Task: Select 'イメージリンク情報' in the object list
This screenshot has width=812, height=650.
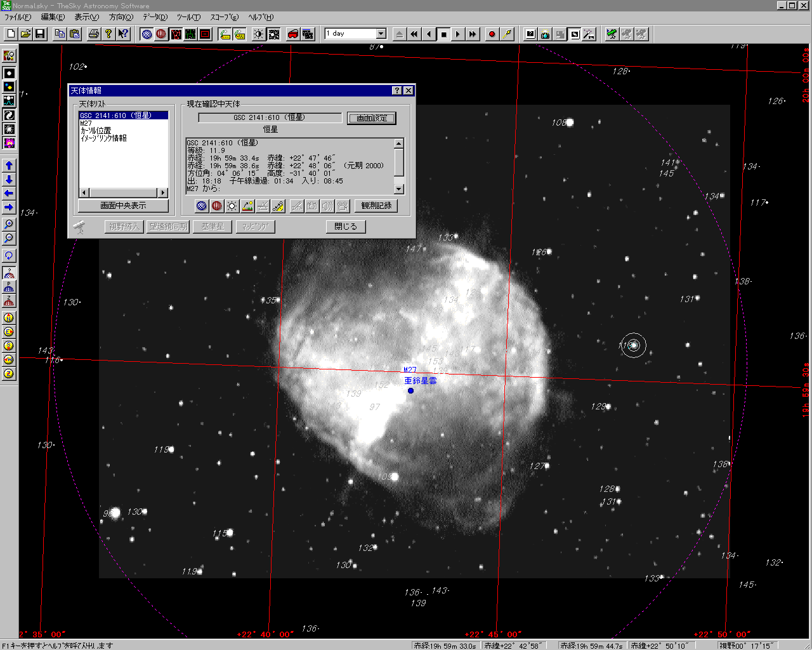Action: [x=124, y=138]
